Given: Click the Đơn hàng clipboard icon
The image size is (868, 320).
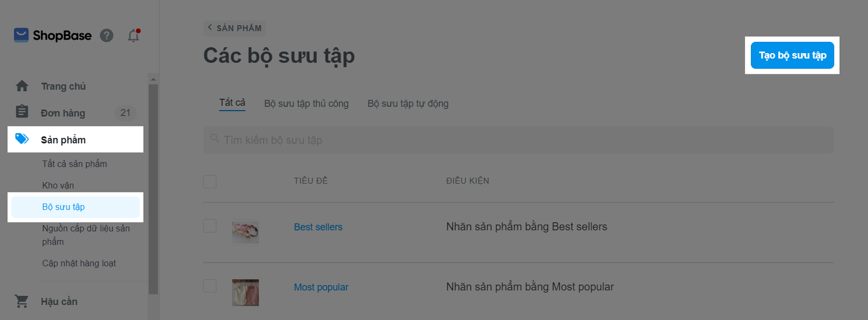Looking at the screenshot, I should pos(22,112).
